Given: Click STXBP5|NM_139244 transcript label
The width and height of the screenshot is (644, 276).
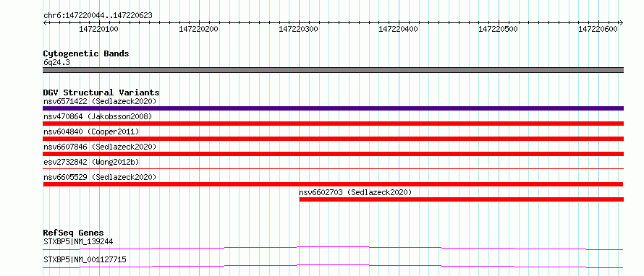Looking at the screenshot, I should click(x=78, y=241).
